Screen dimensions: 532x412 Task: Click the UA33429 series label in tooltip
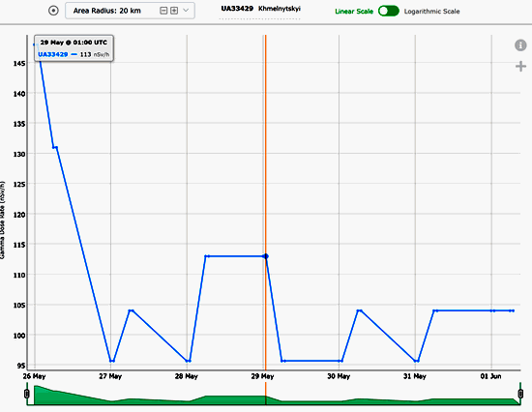pos(53,54)
